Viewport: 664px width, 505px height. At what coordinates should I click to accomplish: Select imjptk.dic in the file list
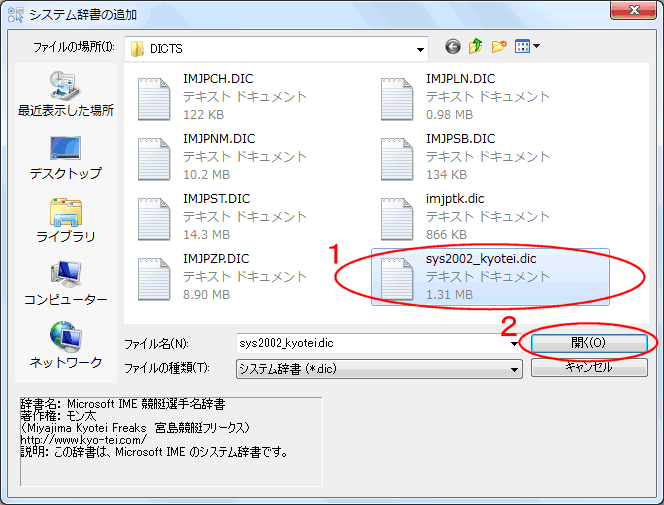455,216
